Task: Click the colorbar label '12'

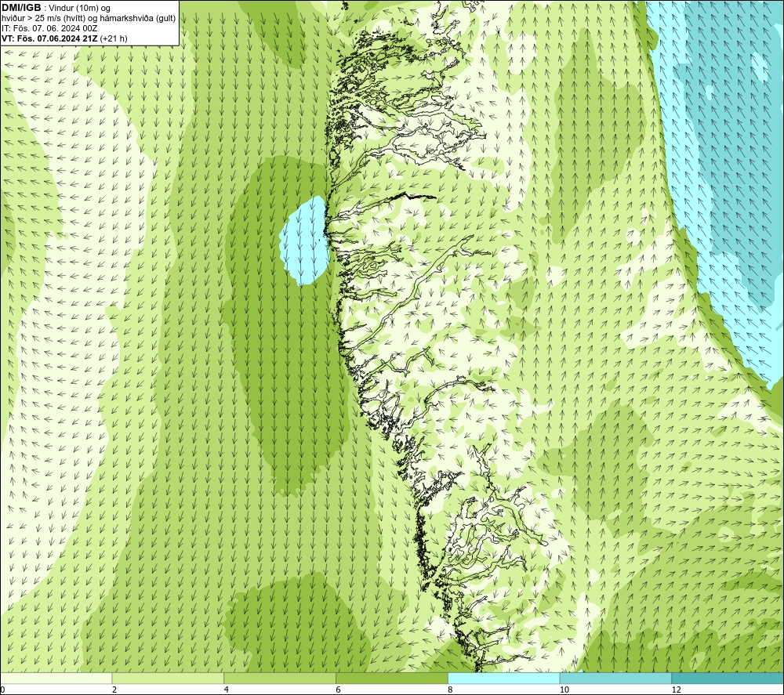Action: pos(677,690)
